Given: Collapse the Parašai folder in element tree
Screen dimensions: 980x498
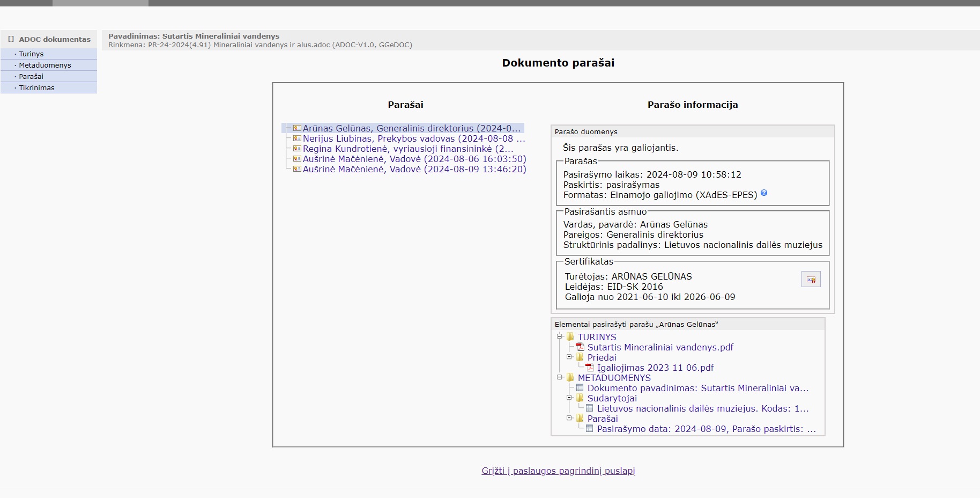Looking at the screenshot, I should click(x=569, y=418).
